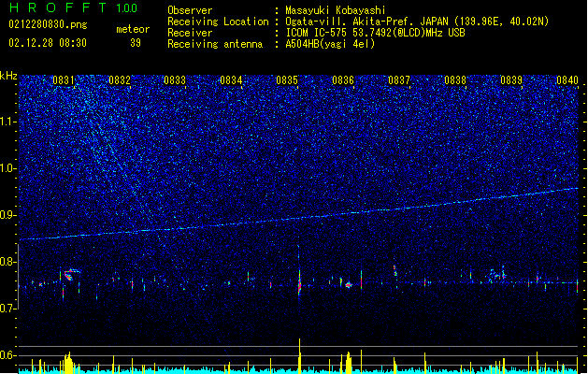
Task: Click the Receiving Location label
Action: coord(218,22)
